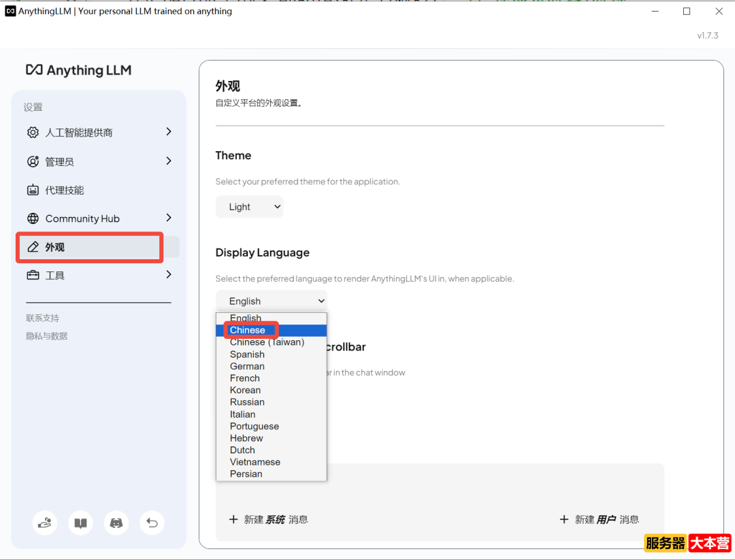Expand the 人工智能提供商 chevron
The height and width of the screenshot is (560, 735).
(169, 132)
